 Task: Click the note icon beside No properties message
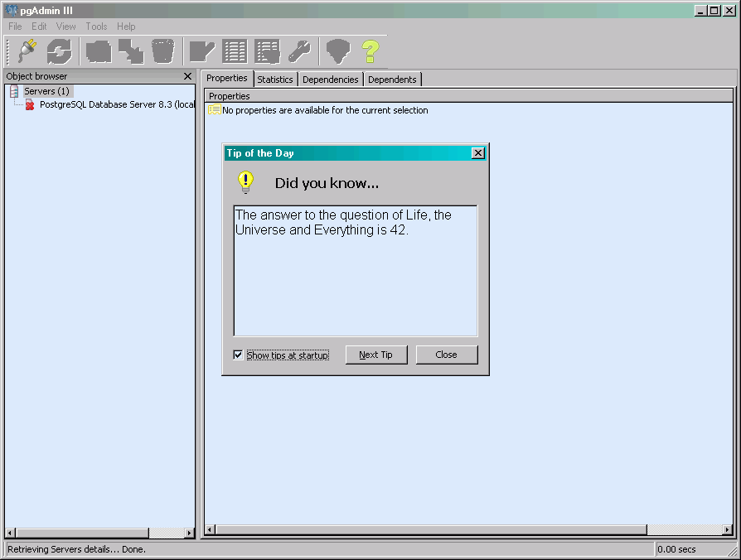pyautogui.click(x=214, y=110)
